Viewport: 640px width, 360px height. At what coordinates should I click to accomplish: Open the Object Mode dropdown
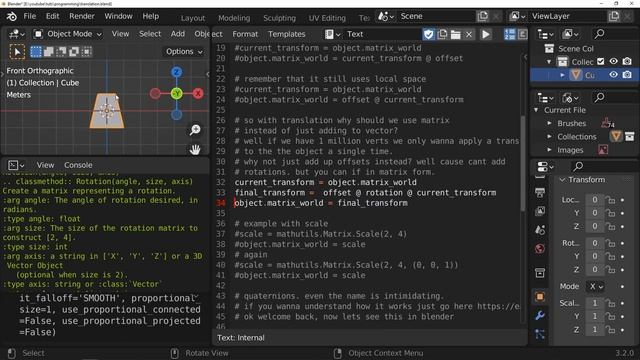(x=67, y=34)
